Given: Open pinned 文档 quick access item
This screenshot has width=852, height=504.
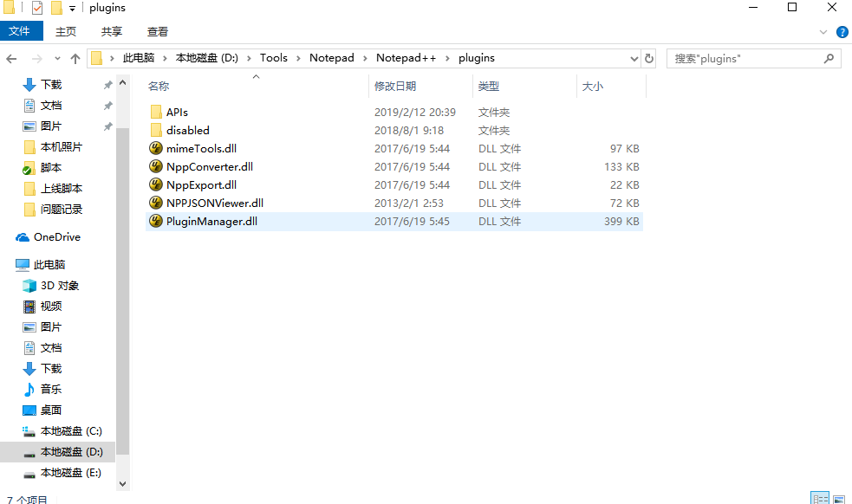Looking at the screenshot, I should [42, 106].
